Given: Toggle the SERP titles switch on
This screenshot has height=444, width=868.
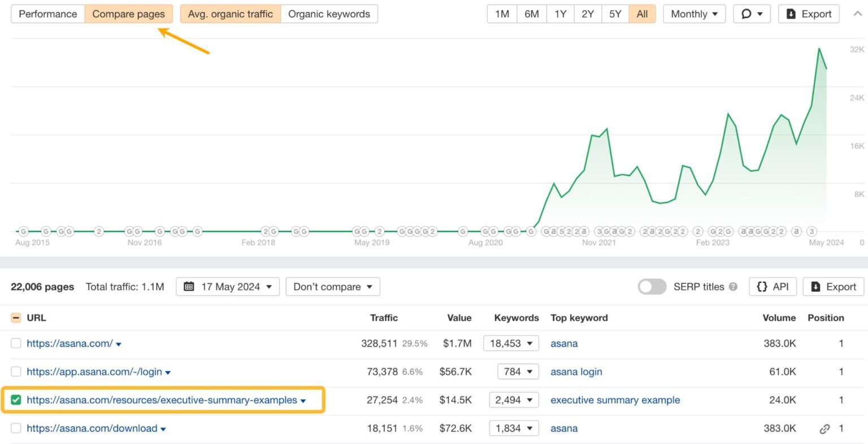Looking at the screenshot, I should (x=652, y=287).
